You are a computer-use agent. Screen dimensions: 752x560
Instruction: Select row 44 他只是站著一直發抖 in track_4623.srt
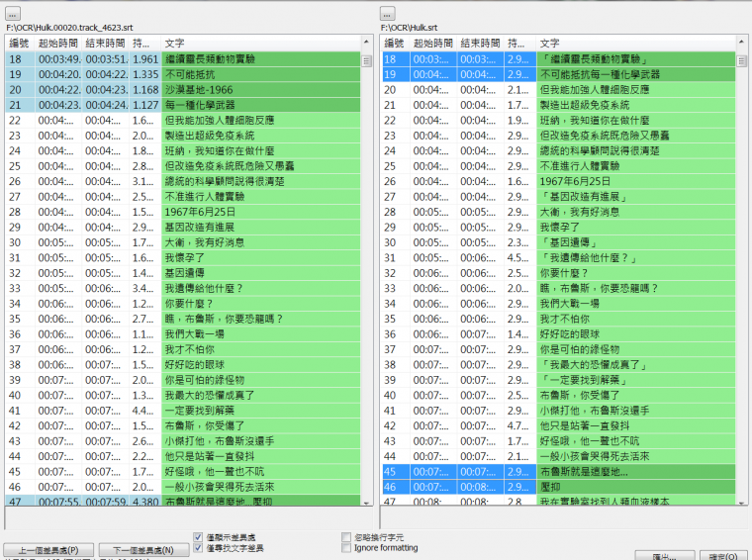183,456
